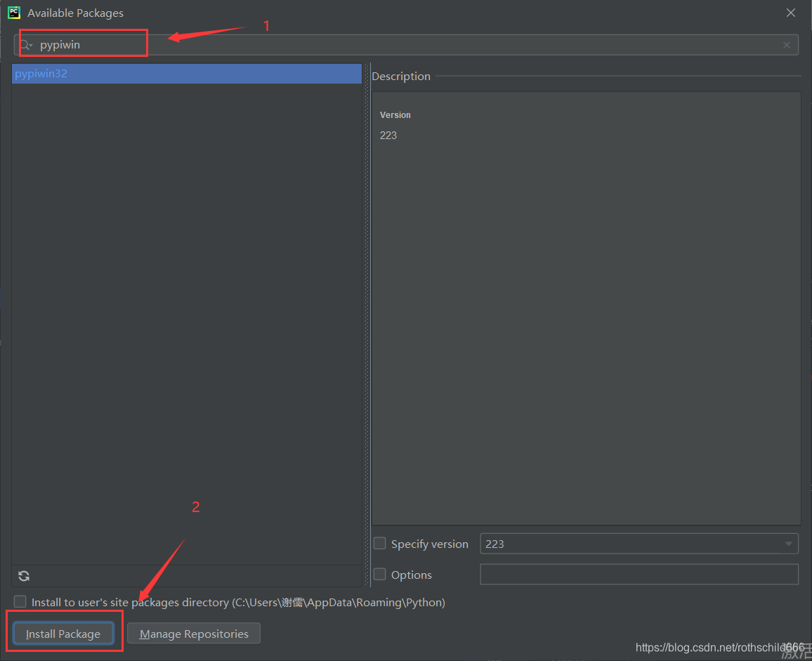Close the Available Packages dialog
812x661 pixels.
pos(790,13)
